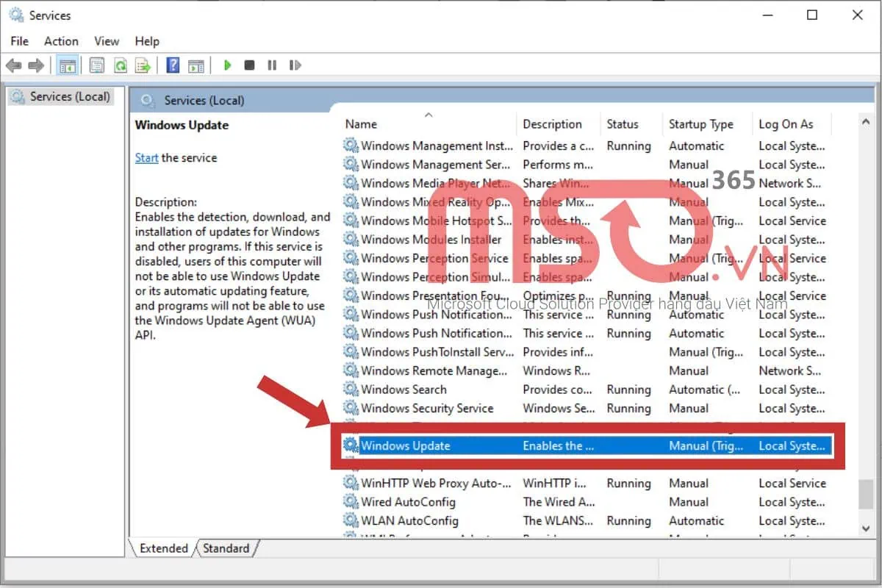Click the Start the service link

click(146, 158)
